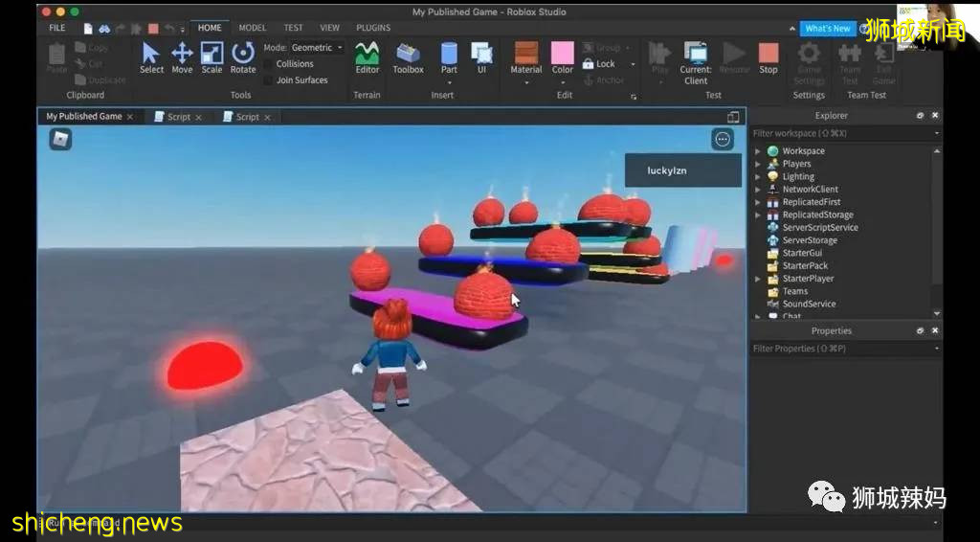This screenshot has width=980, height=542.
Task: Click the What's New button
Action: point(828,29)
